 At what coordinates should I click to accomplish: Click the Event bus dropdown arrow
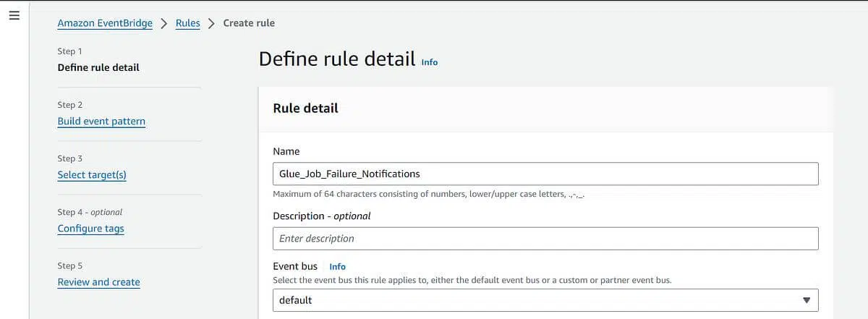coord(807,300)
